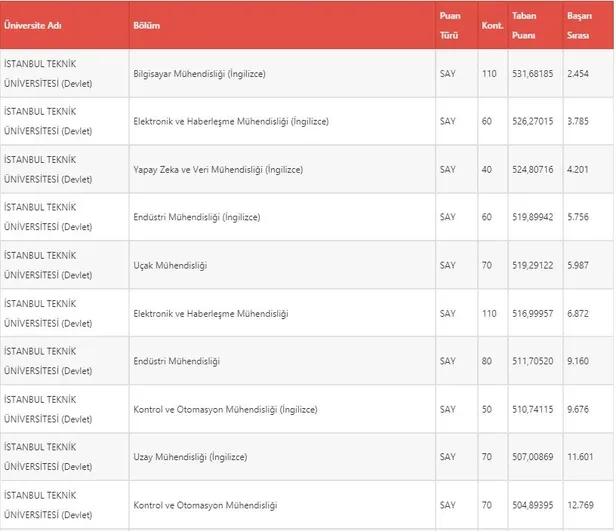The width and height of the screenshot is (616, 531).
Task: Sort by the Taban Puanı header
Action: click(524, 25)
